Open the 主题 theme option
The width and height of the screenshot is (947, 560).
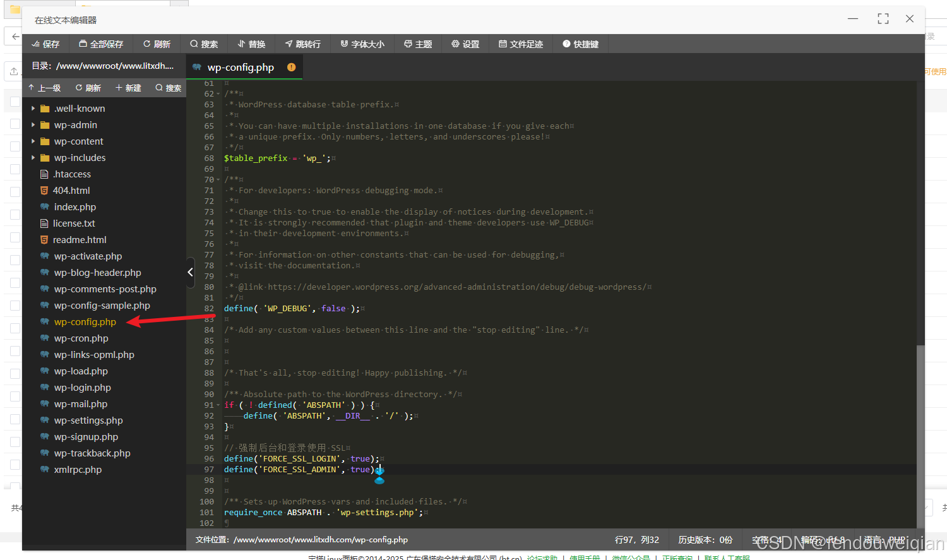[x=418, y=44]
